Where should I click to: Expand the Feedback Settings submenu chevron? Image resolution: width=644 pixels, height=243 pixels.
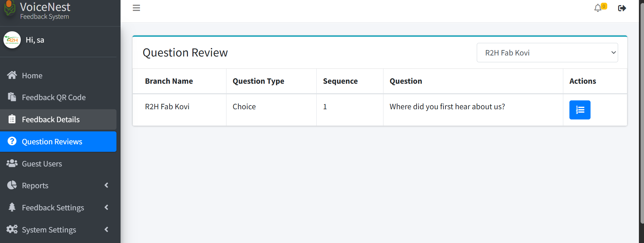[106, 207]
